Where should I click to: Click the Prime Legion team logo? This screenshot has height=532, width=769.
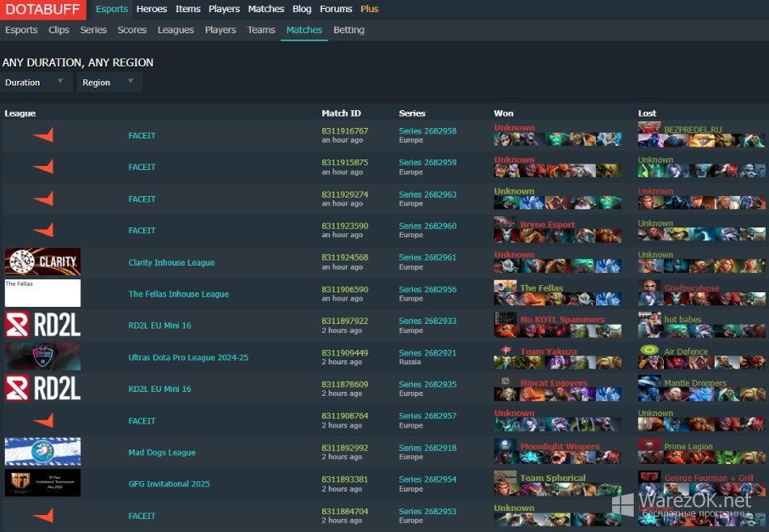(649, 445)
